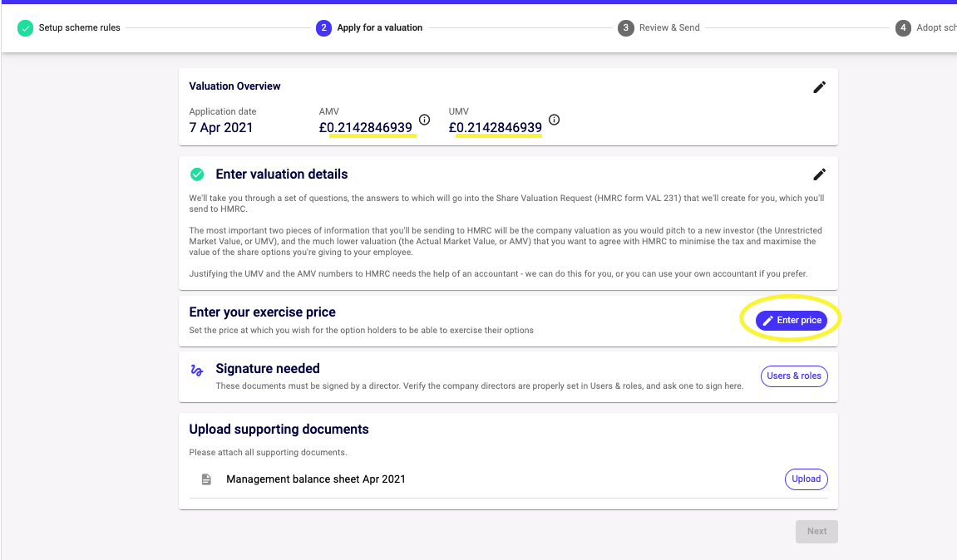Show AMV info tooltip icon

pyautogui.click(x=424, y=120)
